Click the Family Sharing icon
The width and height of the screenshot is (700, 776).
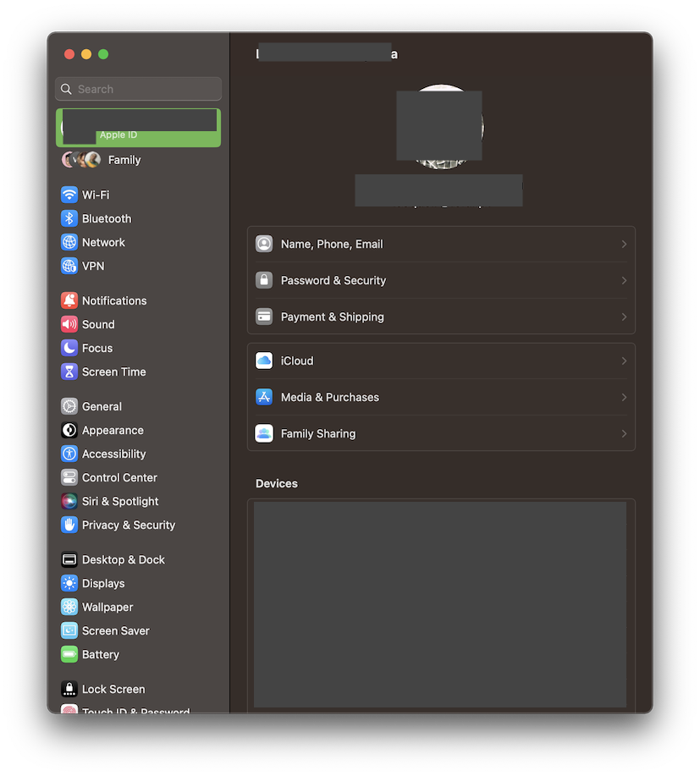point(264,433)
